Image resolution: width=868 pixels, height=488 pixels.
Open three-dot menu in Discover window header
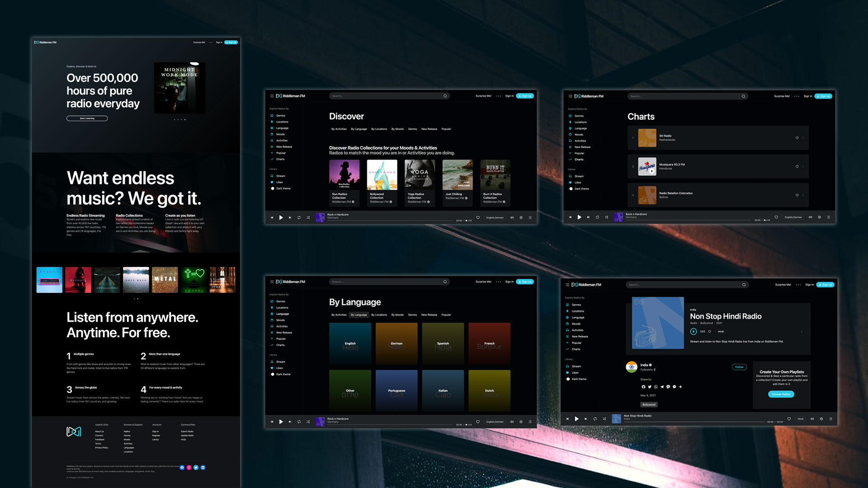point(498,96)
